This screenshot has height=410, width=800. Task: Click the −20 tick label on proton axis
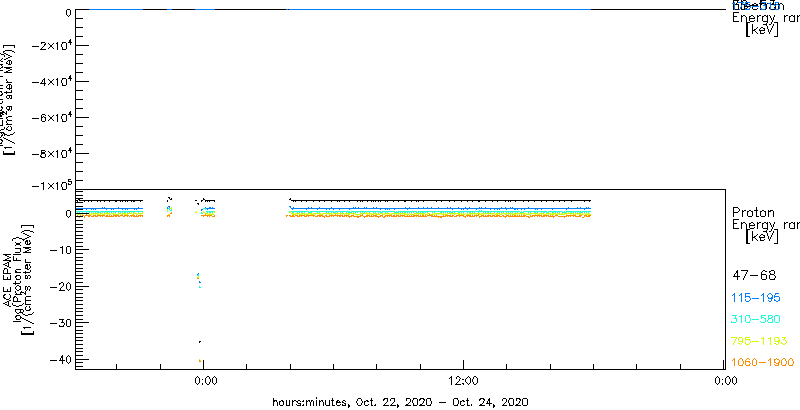[x=59, y=287]
